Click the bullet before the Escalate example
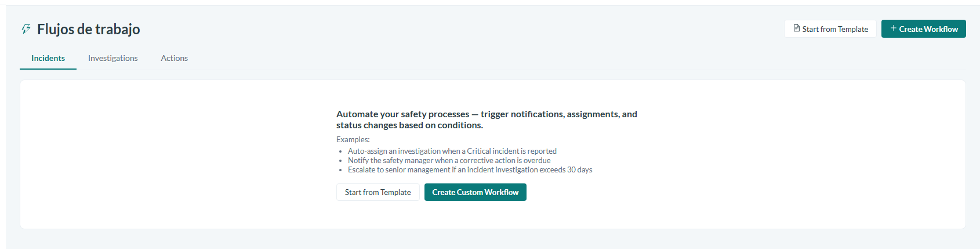Screen dimensions: 980x249 (x=340, y=170)
